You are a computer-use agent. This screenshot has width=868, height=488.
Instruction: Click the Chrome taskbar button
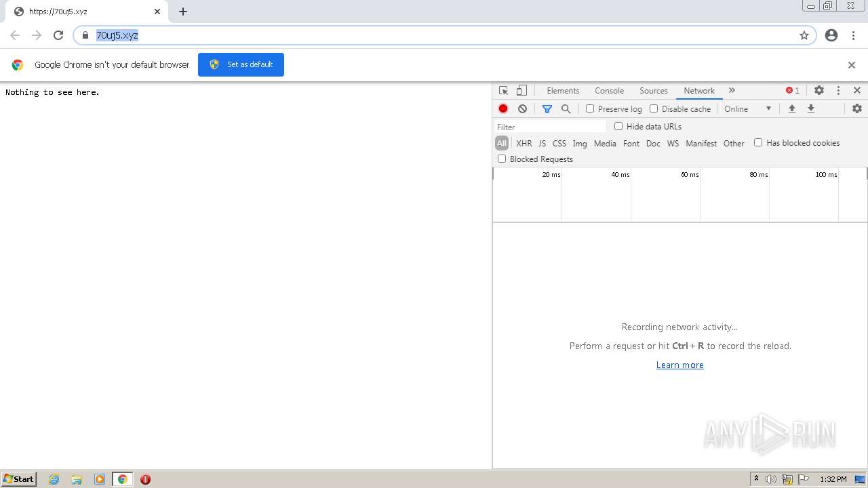pos(122,479)
